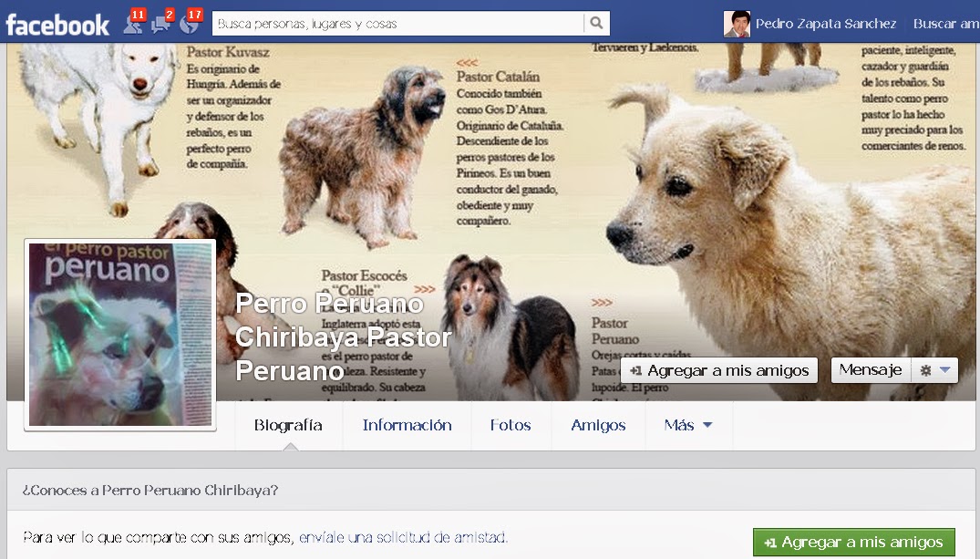
Task: Open the messages icon showing 2 notifications
Action: click(x=161, y=24)
